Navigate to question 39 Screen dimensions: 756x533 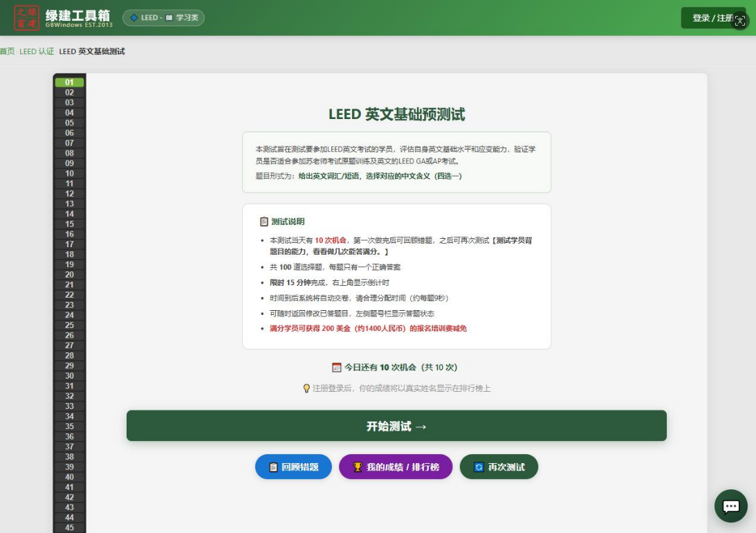coord(69,467)
